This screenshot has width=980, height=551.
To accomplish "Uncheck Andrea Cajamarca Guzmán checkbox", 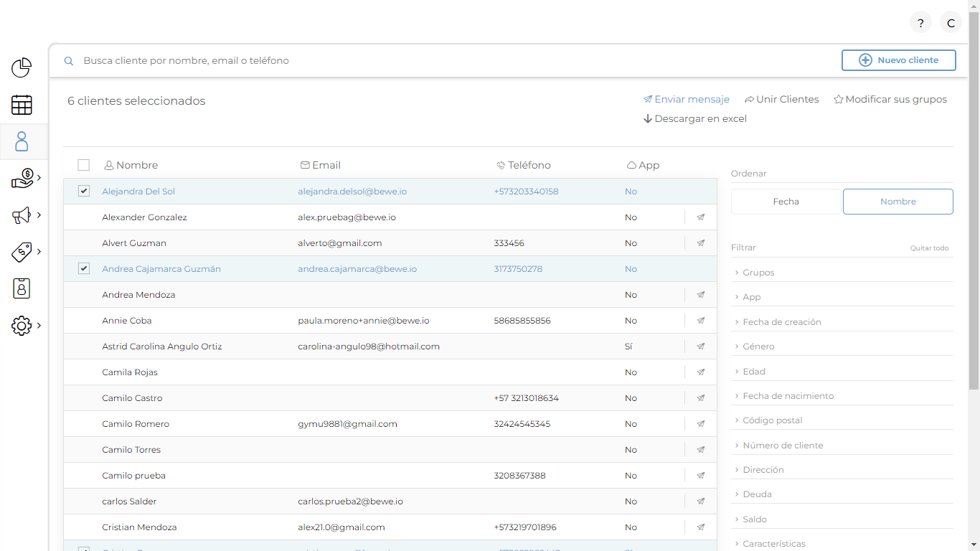I will coord(84,268).
